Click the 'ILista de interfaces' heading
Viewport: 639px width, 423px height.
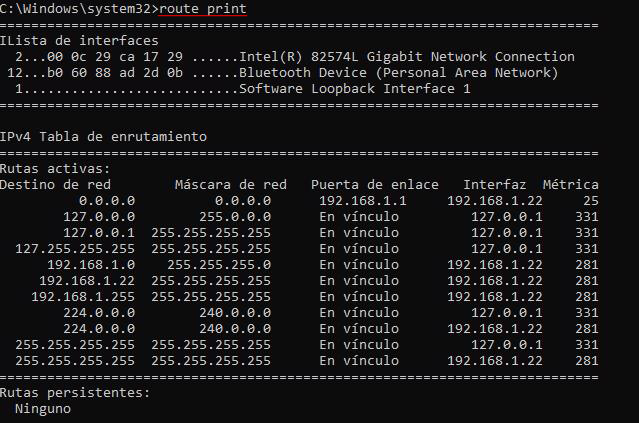click(x=79, y=41)
